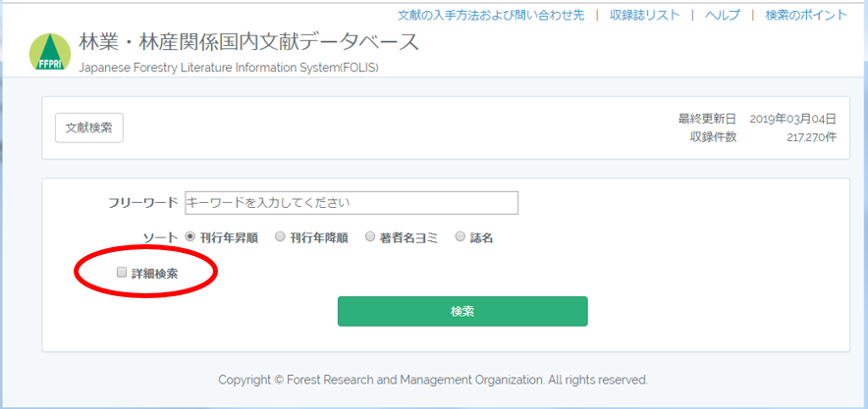The image size is (868, 409).
Task: Click the green FFPRI logo icon
Action: pyautogui.click(x=50, y=51)
